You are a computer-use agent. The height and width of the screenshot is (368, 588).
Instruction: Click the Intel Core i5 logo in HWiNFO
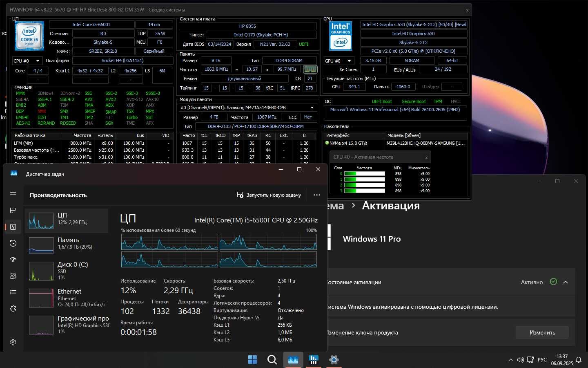29,36
